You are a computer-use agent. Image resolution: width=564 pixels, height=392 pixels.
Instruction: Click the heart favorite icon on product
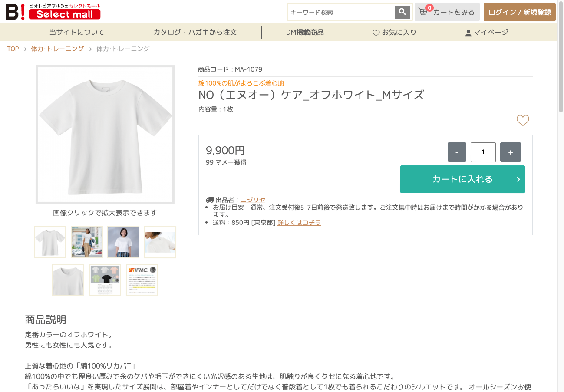pos(523,120)
